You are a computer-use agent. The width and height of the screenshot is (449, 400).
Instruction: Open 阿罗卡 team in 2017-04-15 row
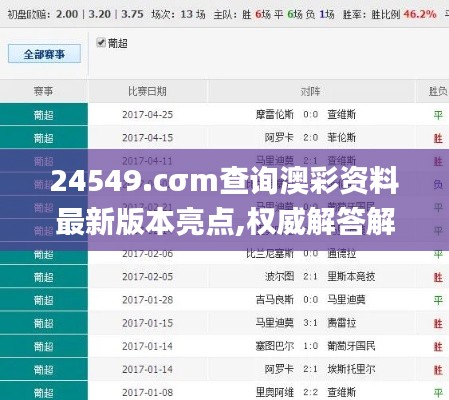[279, 138]
